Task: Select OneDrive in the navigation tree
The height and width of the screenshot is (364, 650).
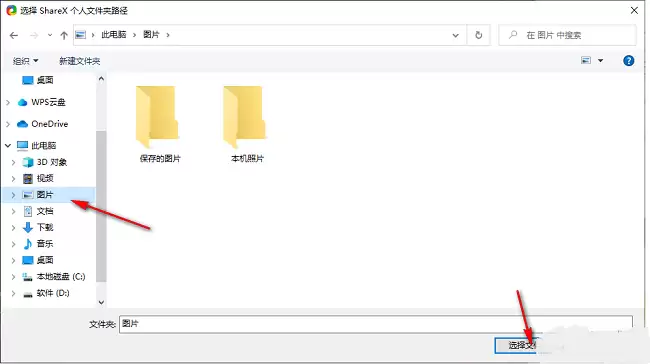Action: [x=49, y=124]
